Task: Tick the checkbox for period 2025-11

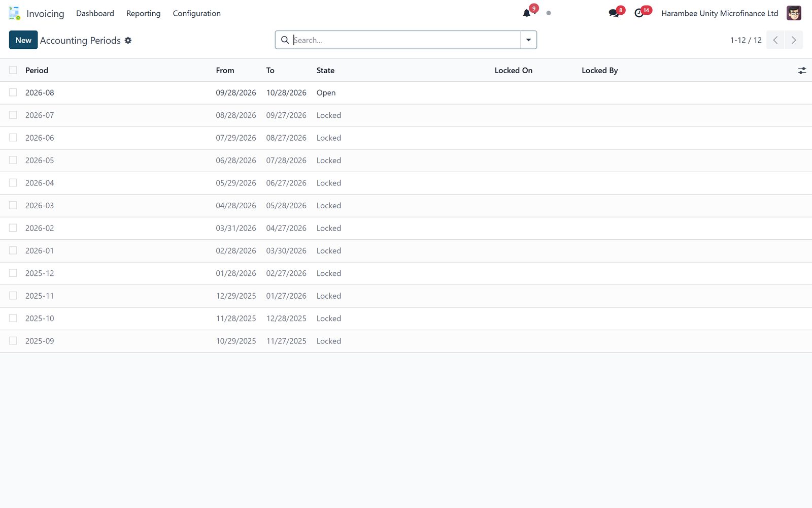Action: [x=13, y=296]
